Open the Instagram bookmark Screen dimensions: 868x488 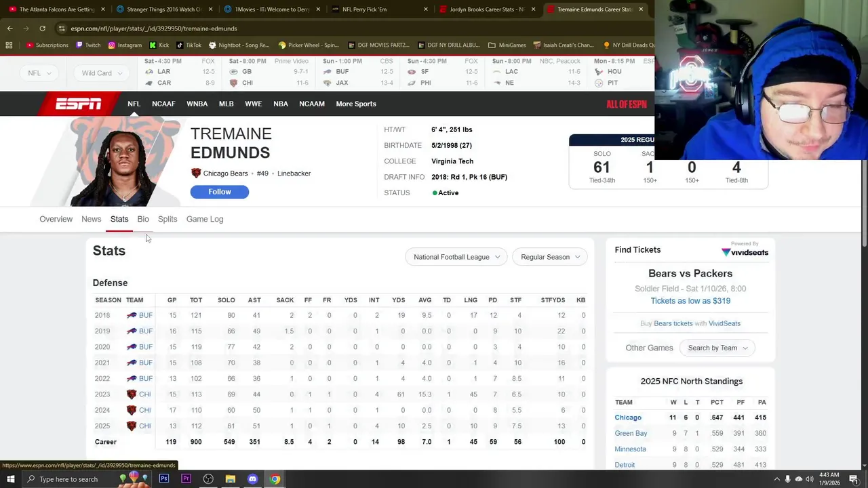tap(125, 45)
